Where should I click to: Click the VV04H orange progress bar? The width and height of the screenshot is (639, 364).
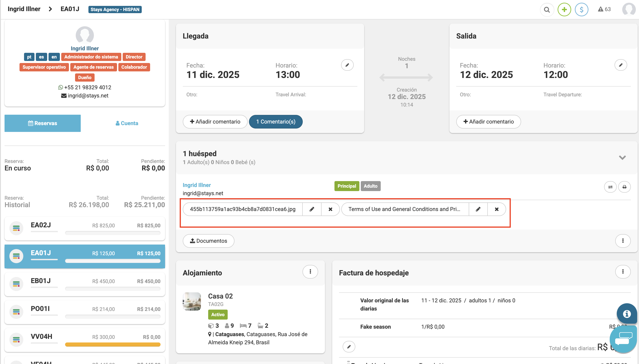[112, 345]
